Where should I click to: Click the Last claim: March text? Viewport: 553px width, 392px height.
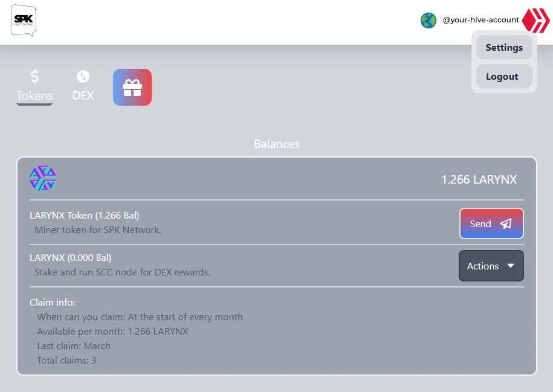pos(74,346)
